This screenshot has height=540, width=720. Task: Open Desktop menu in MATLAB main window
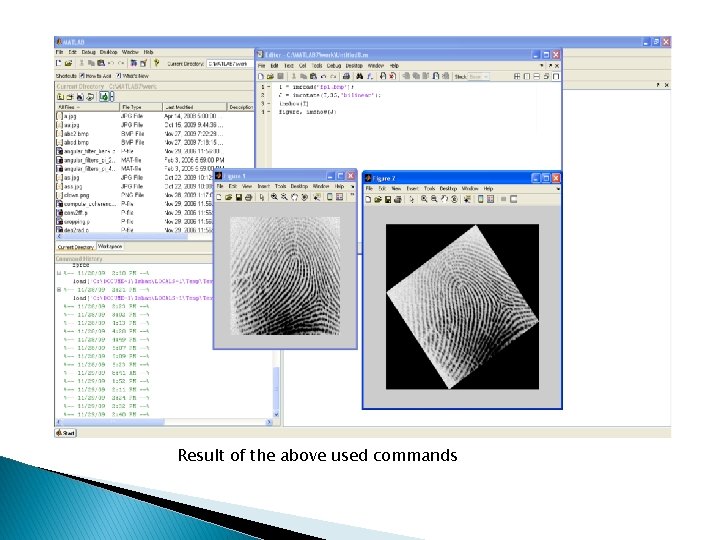[108, 52]
